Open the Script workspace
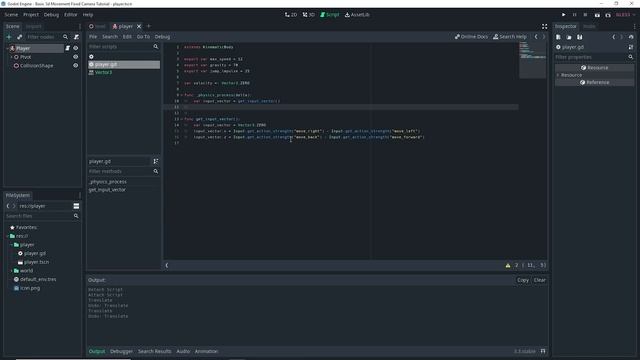The height and width of the screenshot is (360, 640). [x=330, y=15]
